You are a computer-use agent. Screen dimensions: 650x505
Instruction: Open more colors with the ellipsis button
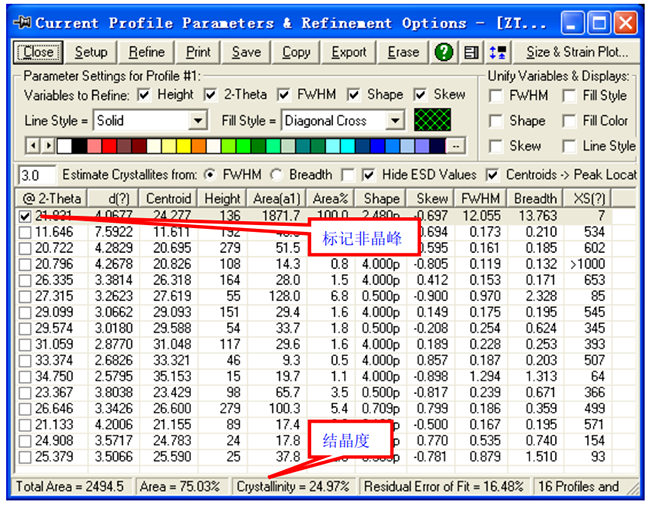tap(455, 147)
